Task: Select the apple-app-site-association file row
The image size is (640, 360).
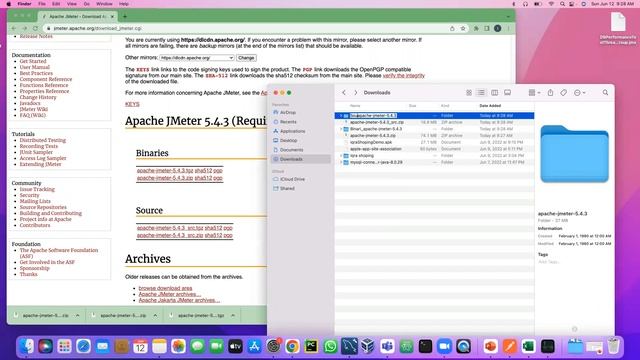Action: 434,149
